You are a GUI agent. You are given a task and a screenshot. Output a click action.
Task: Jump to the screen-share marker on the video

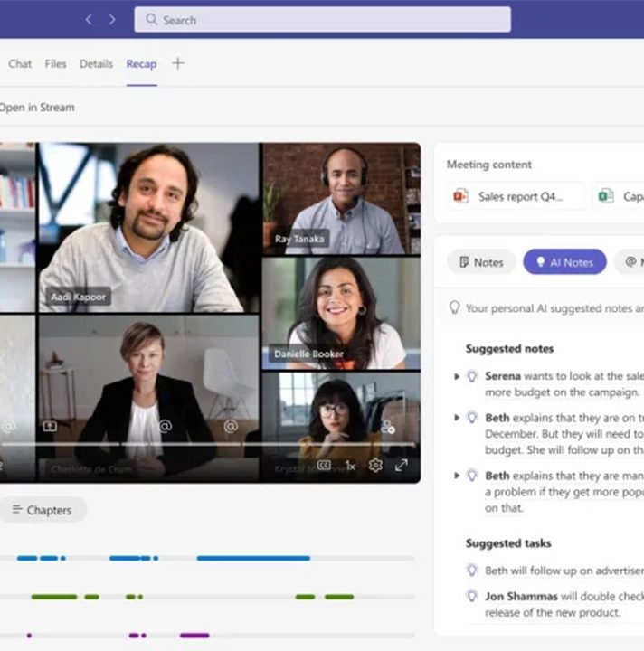pos(50,427)
